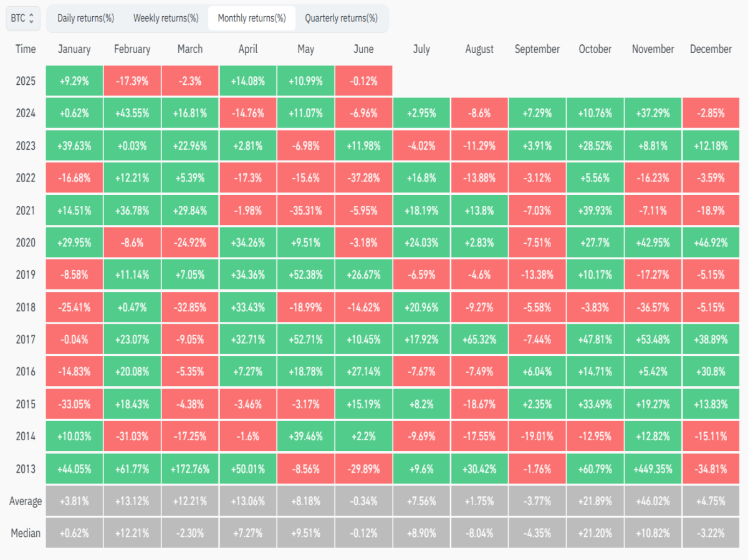Click the 2022 June -37.28% cell

[364, 178]
